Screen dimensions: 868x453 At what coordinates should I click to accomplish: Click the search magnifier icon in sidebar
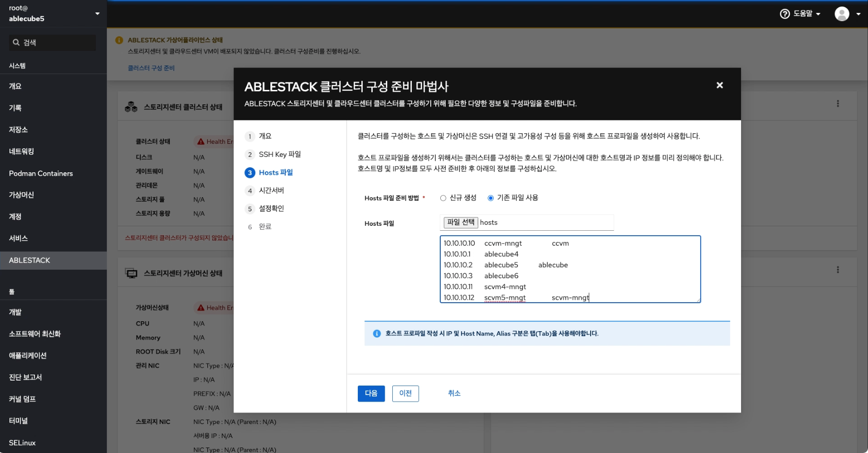click(16, 42)
